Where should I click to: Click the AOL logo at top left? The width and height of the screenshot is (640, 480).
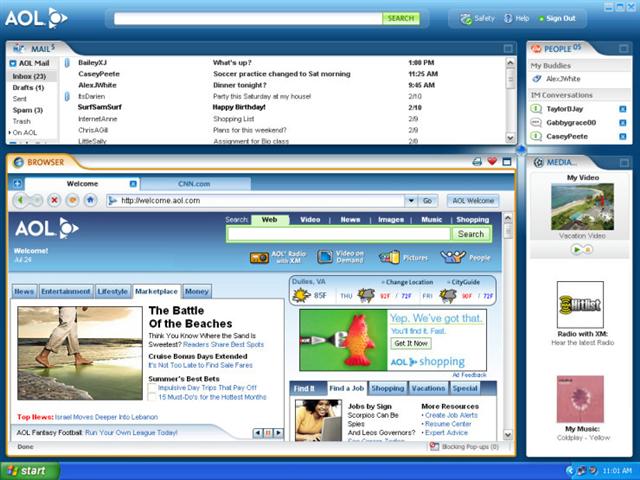pyautogui.click(x=36, y=18)
